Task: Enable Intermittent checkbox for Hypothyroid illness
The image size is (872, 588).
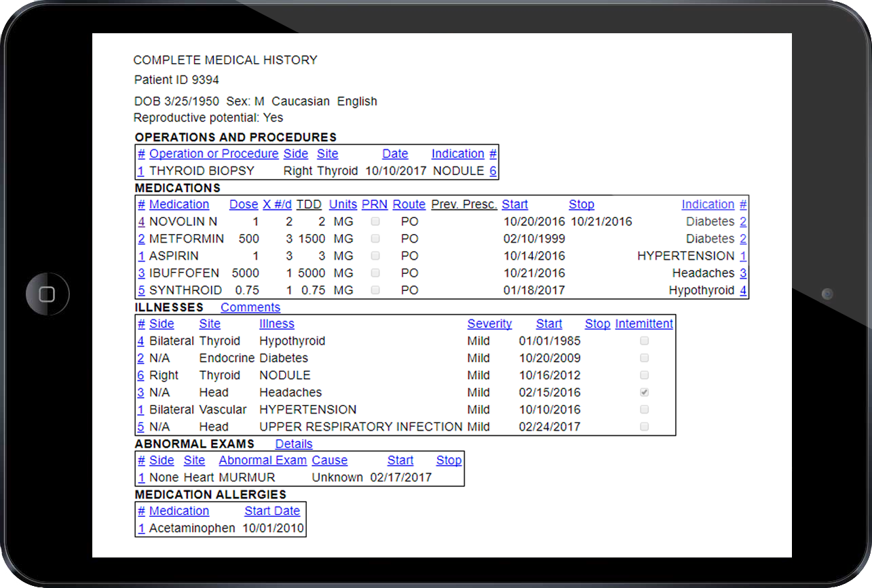Action: [644, 341]
